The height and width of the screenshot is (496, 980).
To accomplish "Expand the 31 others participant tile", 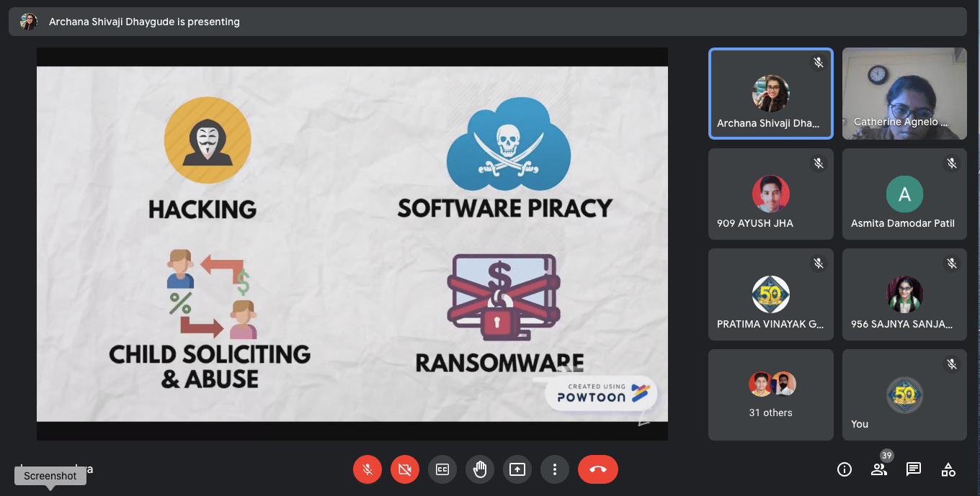I will (x=770, y=394).
